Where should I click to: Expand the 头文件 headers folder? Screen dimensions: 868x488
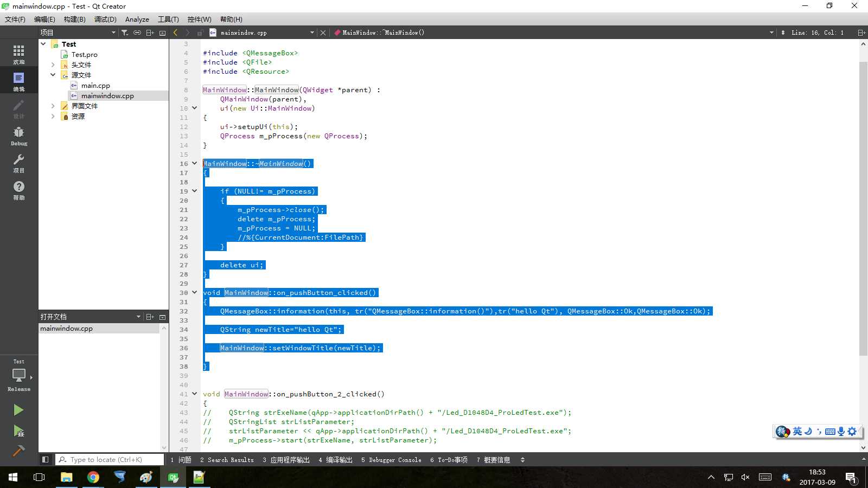(x=53, y=65)
